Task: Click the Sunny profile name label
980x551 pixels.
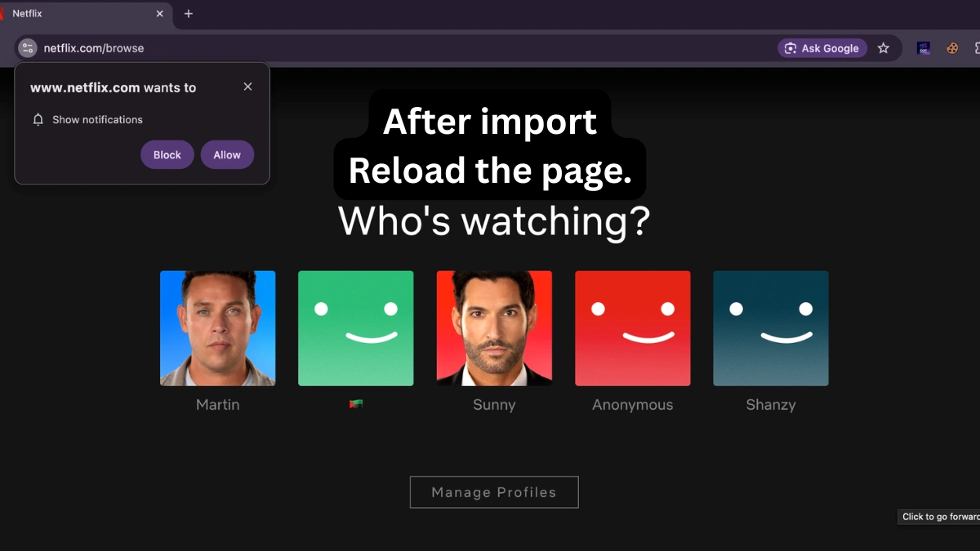Action: click(x=494, y=405)
